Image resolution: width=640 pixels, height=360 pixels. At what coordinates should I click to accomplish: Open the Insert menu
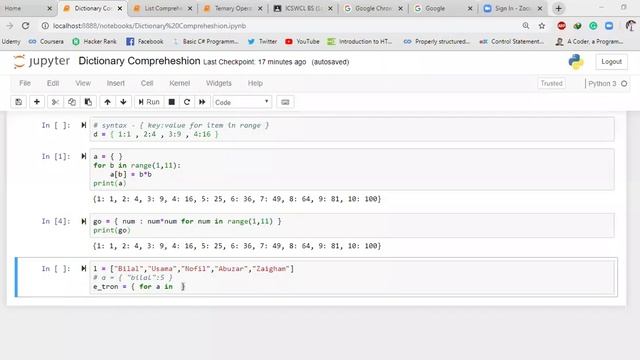pyautogui.click(x=116, y=83)
